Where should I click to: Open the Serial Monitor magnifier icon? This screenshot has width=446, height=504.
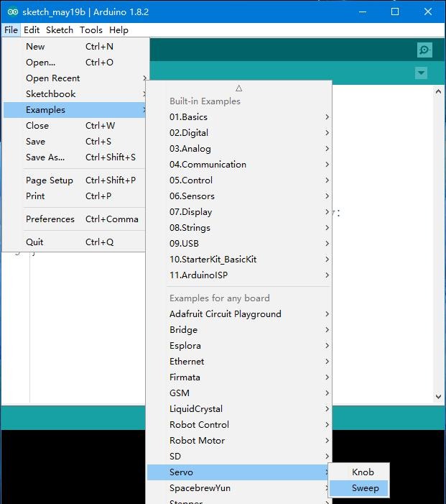click(x=424, y=50)
